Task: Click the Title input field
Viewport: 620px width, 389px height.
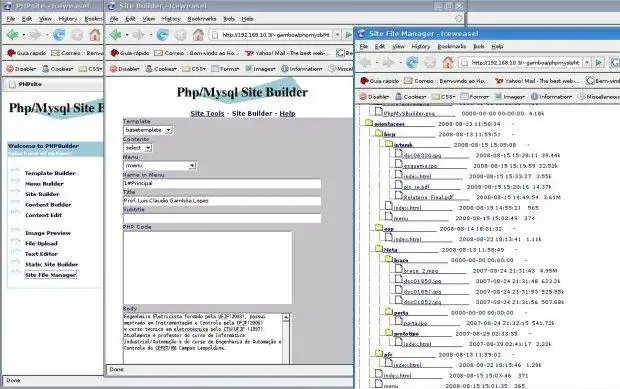Action: click(x=222, y=201)
